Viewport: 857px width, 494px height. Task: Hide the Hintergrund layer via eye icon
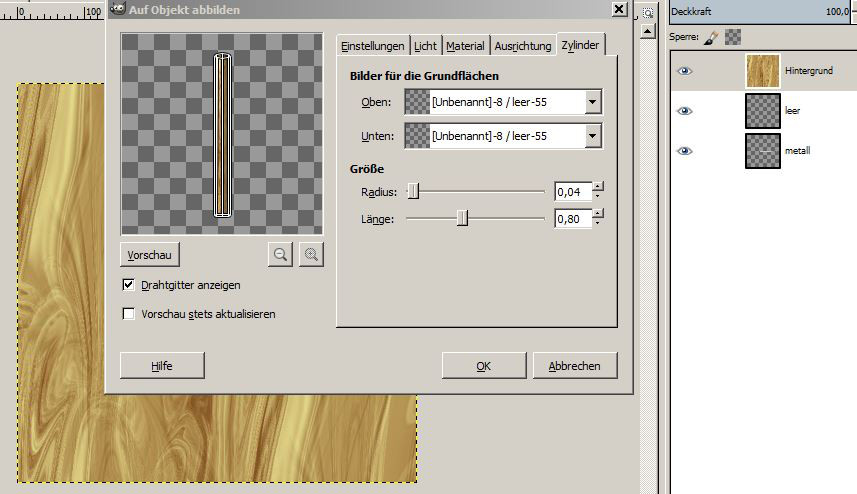[x=685, y=71]
